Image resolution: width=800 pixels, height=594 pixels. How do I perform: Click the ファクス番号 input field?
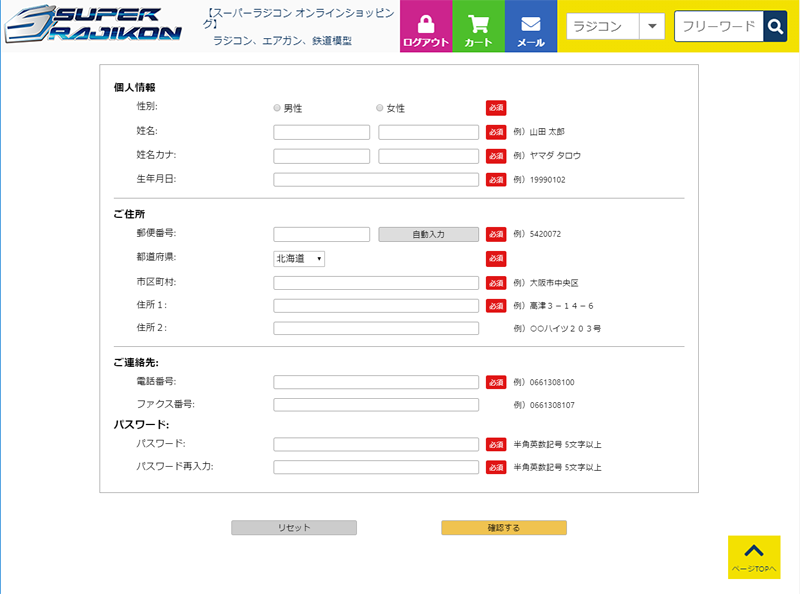tap(376, 405)
